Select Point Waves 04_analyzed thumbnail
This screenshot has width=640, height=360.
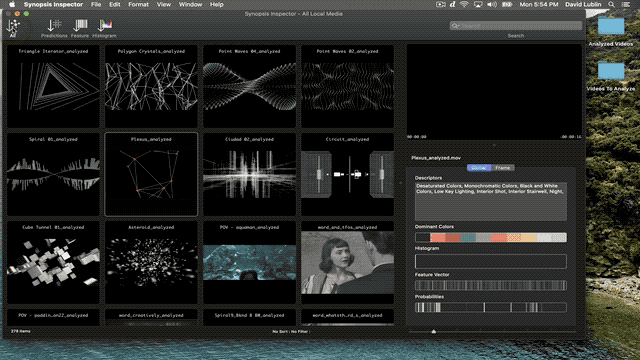tap(249, 87)
